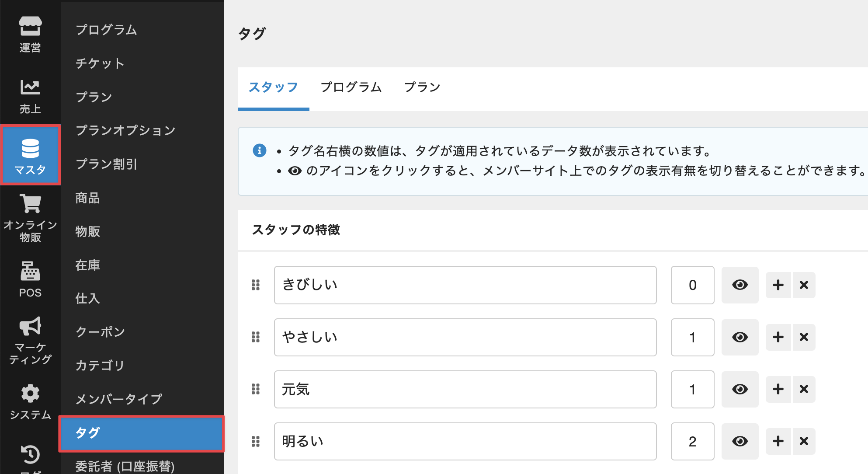Open the POS register section

[x=30, y=279]
